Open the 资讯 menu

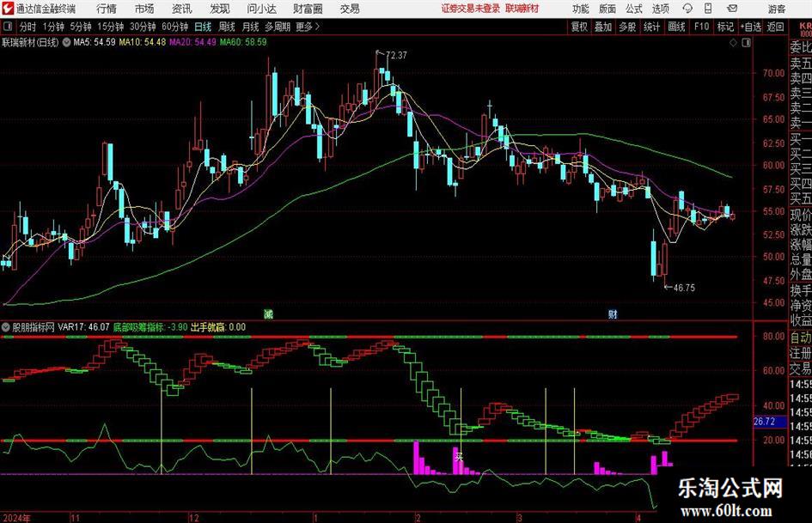click(182, 9)
